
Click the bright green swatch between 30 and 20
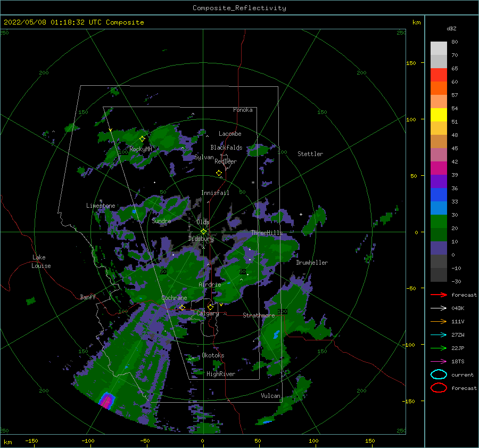[439, 222]
